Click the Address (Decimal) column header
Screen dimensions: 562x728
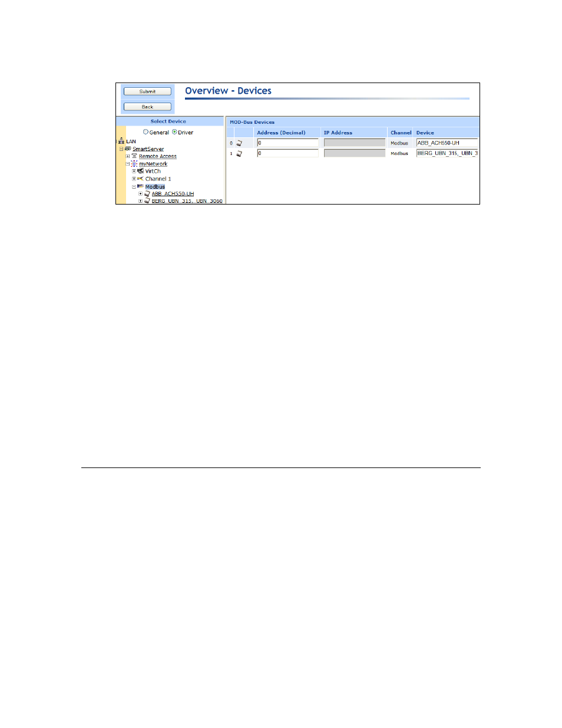pos(281,133)
